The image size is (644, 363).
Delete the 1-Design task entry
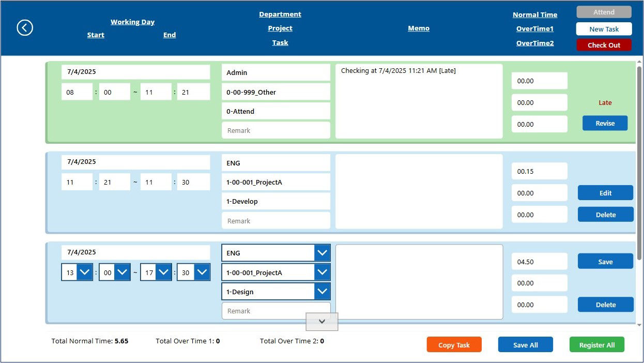coord(605,305)
